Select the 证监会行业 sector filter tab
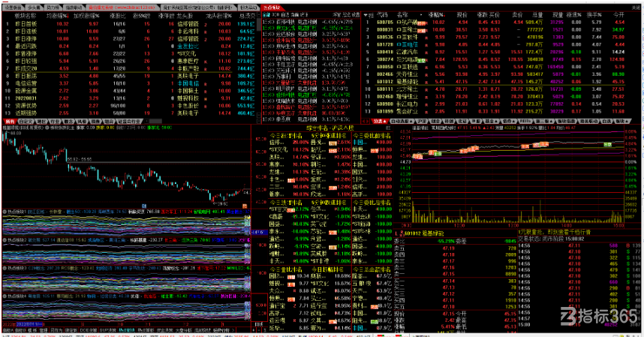This screenshot has height=337, width=644. [x=130, y=122]
